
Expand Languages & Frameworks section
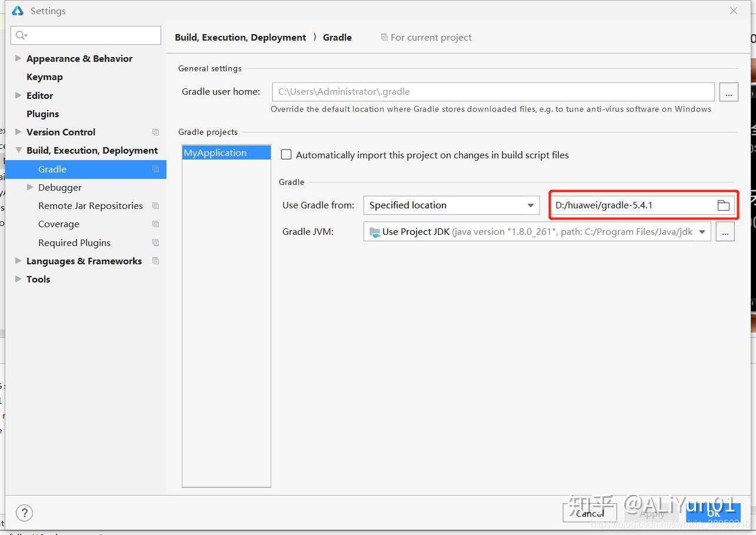click(18, 261)
